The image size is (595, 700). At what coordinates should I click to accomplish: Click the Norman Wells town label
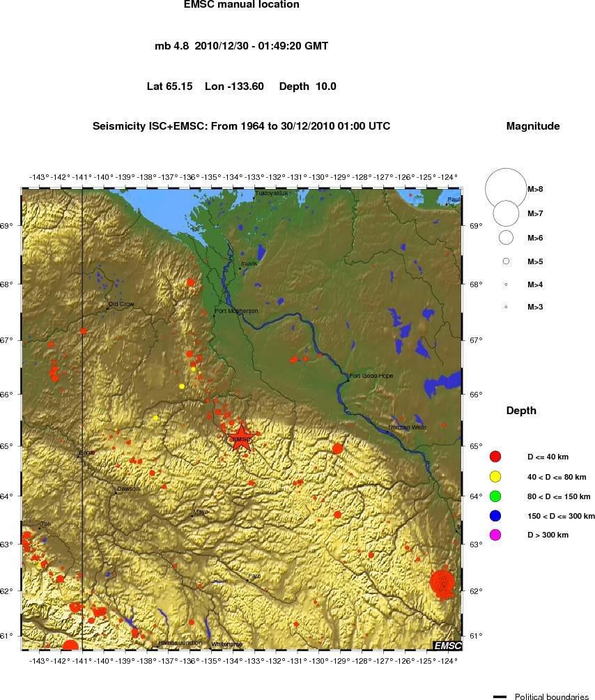click(x=408, y=427)
